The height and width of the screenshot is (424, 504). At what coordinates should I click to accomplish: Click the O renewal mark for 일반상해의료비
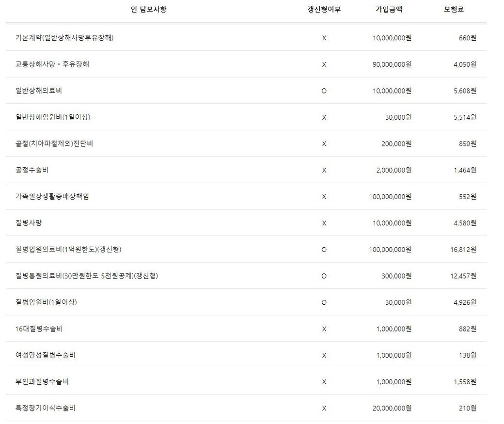point(324,91)
